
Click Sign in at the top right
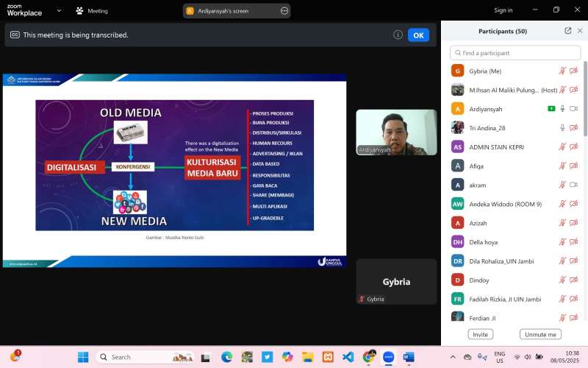[503, 10]
